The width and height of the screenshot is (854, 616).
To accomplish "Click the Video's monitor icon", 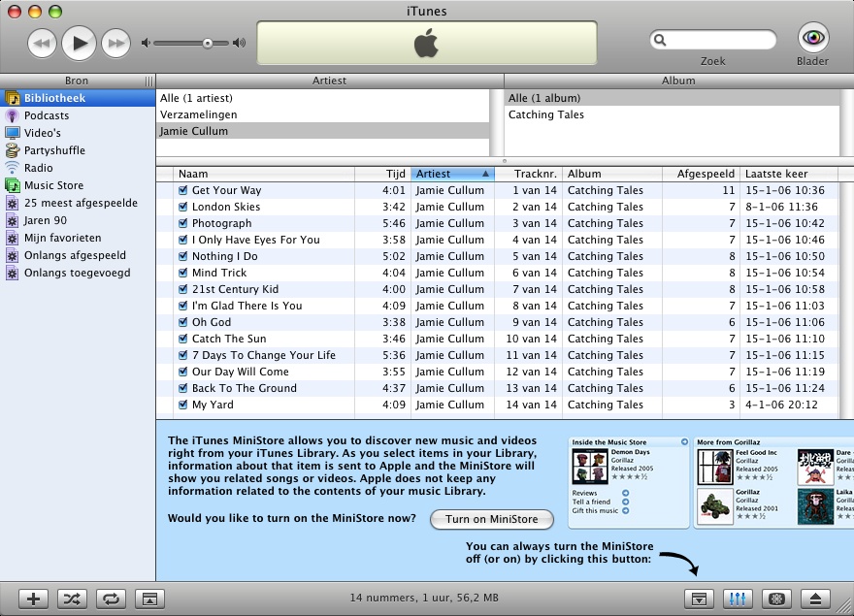I will [x=12, y=133].
